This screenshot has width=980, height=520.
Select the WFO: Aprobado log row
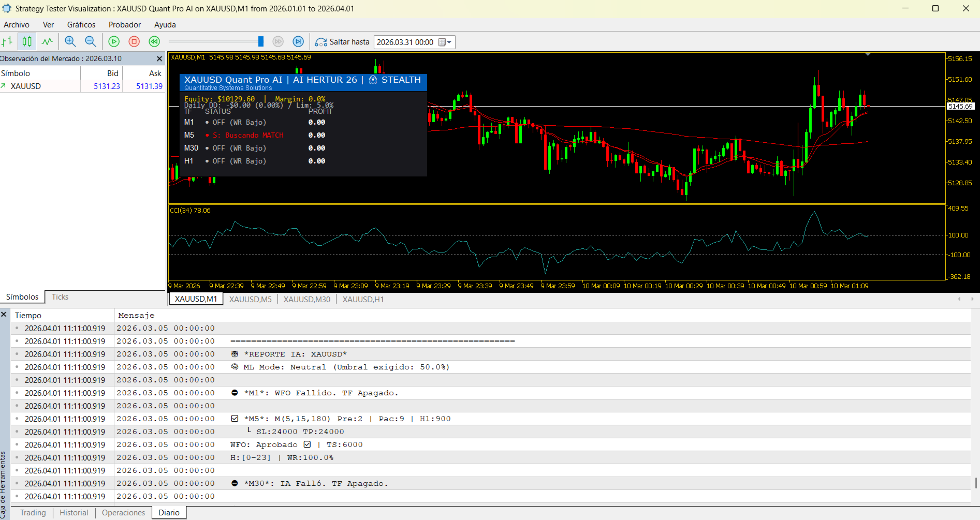click(x=491, y=444)
